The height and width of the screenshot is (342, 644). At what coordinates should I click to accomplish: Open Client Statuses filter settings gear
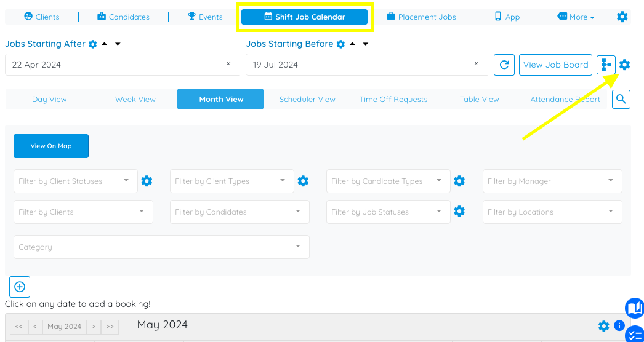(x=147, y=181)
